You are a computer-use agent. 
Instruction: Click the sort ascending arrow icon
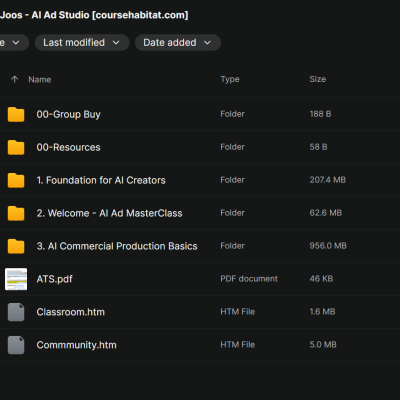pos(14,79)
